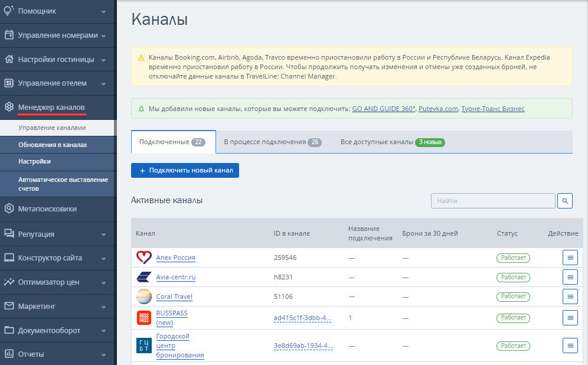Click ID value 51106

283,296
